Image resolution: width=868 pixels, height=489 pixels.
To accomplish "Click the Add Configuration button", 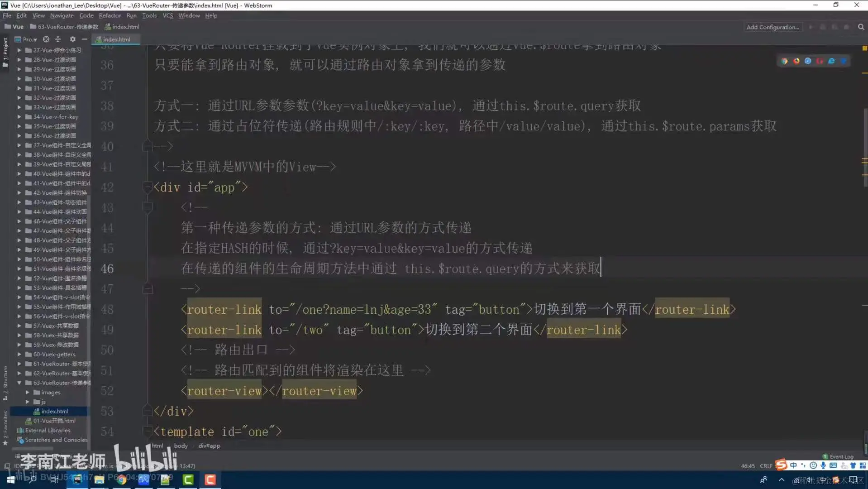I will (773, 27).
